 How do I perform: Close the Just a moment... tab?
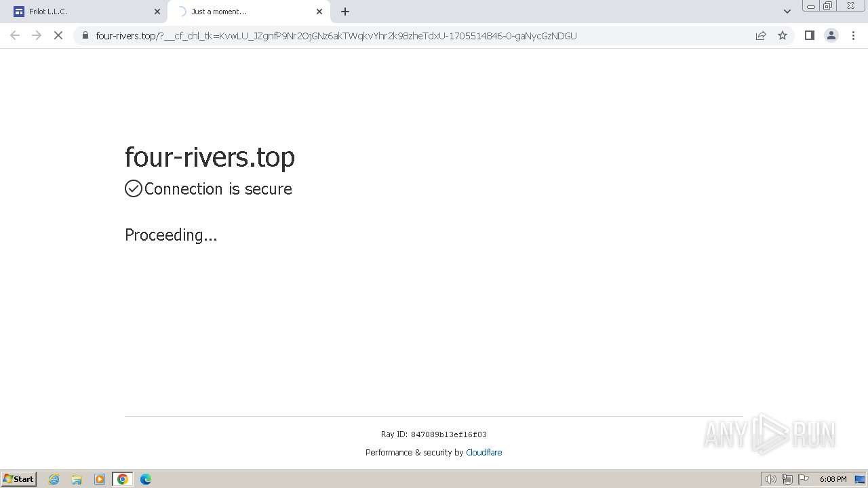point(319,12)
